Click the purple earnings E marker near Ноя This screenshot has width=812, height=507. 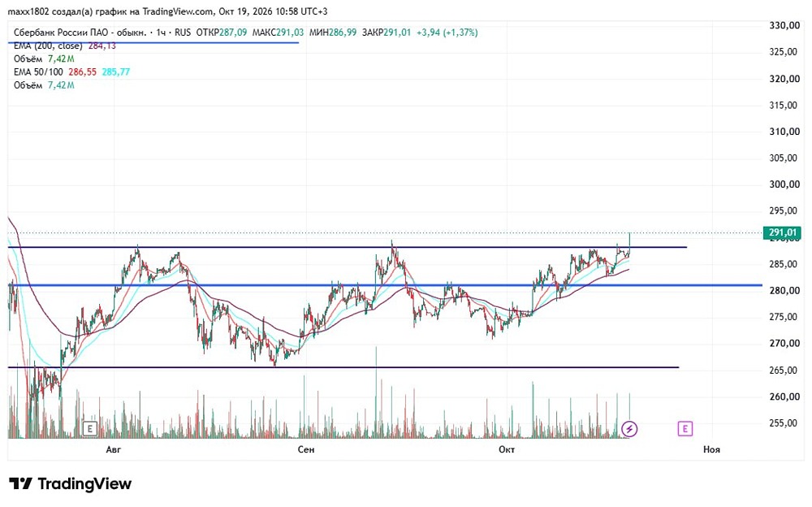pyautogui.click(x=685, y=429)
